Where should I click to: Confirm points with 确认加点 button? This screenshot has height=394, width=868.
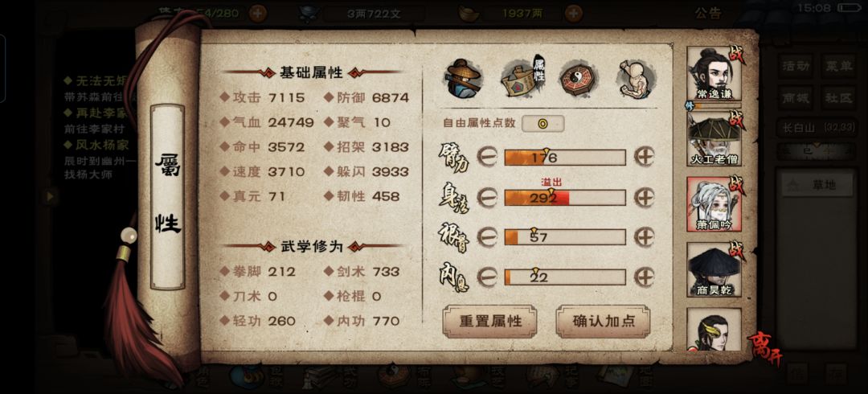tap(603, 322)
